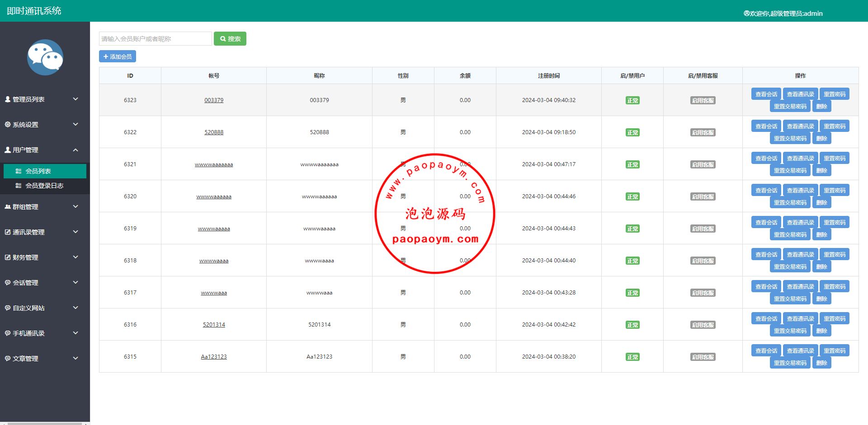Focus the member account search field

pos(155,39)
